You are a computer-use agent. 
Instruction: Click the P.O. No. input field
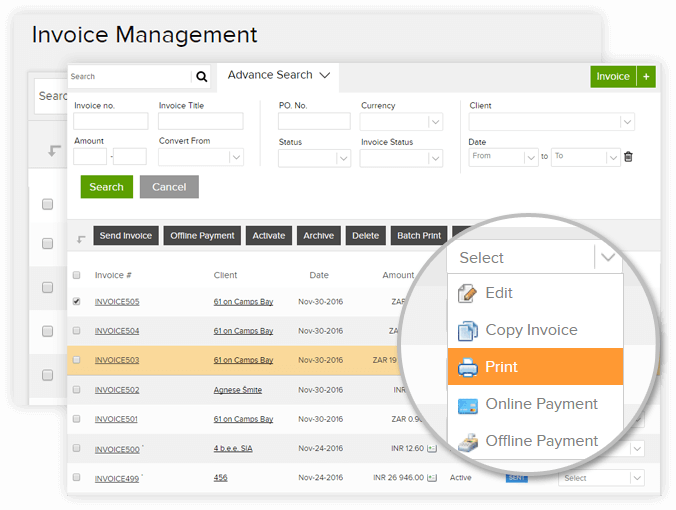coord(314,121)
